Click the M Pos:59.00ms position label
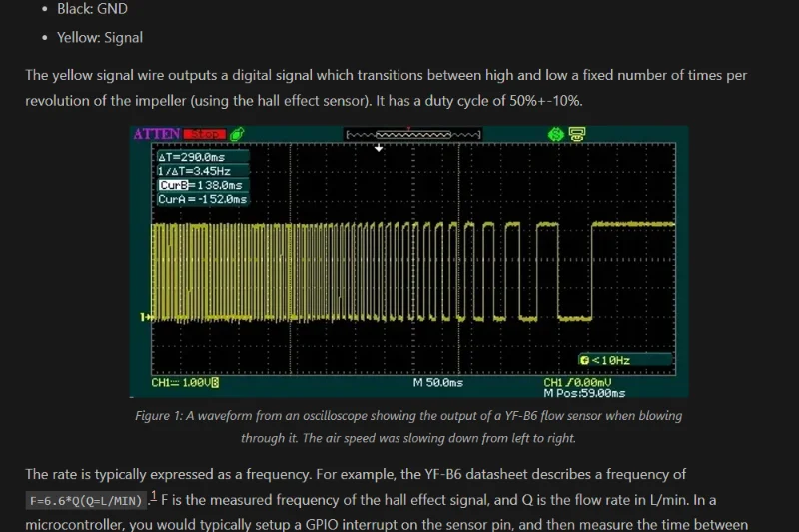 tap(584, 393)
